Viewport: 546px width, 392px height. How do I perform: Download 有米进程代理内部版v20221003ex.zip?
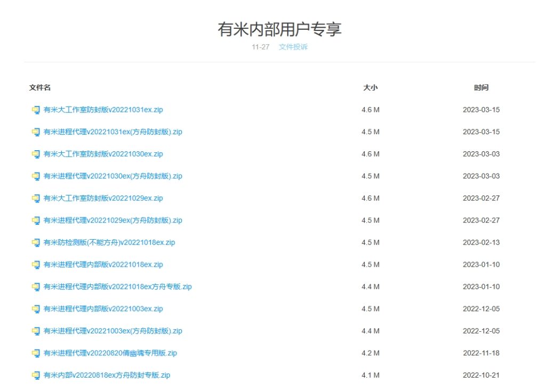coord(103,309)
